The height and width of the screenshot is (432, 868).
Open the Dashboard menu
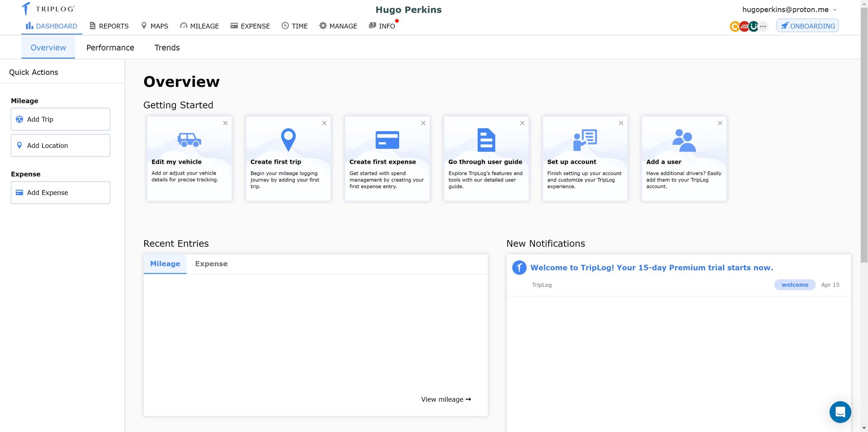coord(52,26)
